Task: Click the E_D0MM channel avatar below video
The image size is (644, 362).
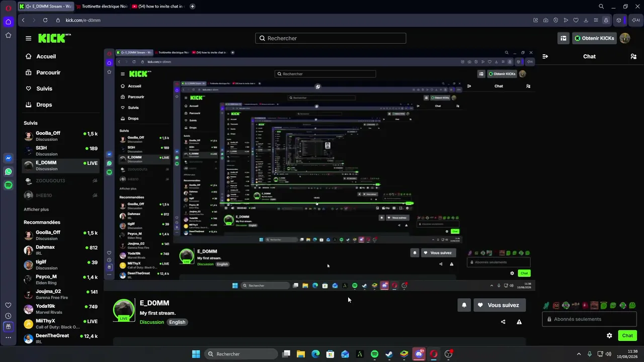Action: point(124,310)
